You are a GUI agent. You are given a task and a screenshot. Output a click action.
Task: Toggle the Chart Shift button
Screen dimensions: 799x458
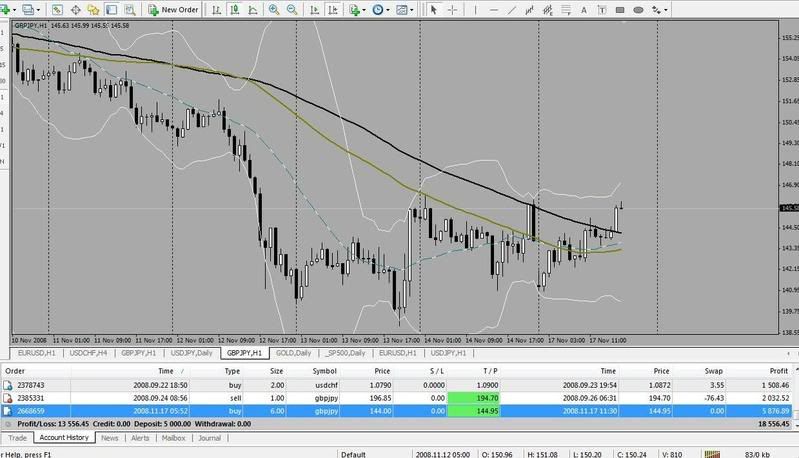click(332, 9)
